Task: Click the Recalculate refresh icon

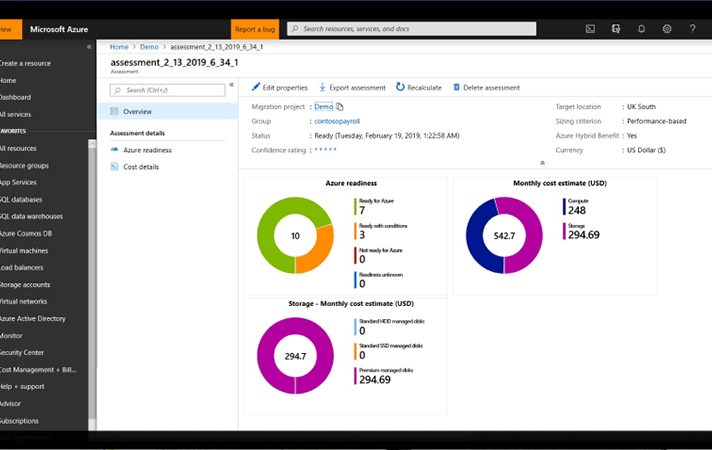Action: point(400,87)
